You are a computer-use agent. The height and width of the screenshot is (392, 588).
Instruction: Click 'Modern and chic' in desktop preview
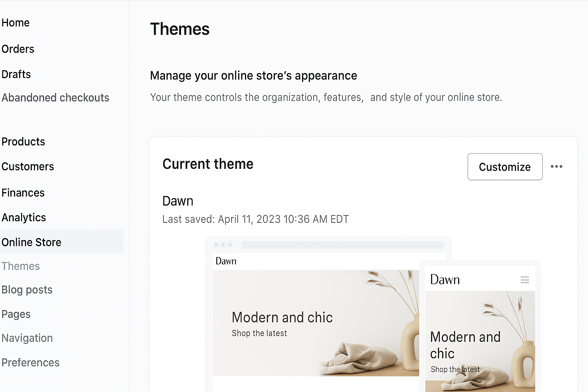(x=282, y=317)
